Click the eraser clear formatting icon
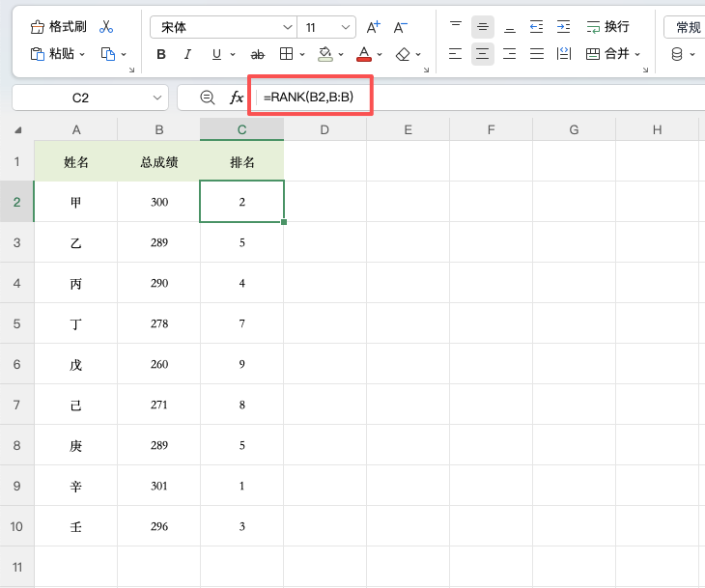The height and width of the screenshot is (588, 705). tap(403, 55)
